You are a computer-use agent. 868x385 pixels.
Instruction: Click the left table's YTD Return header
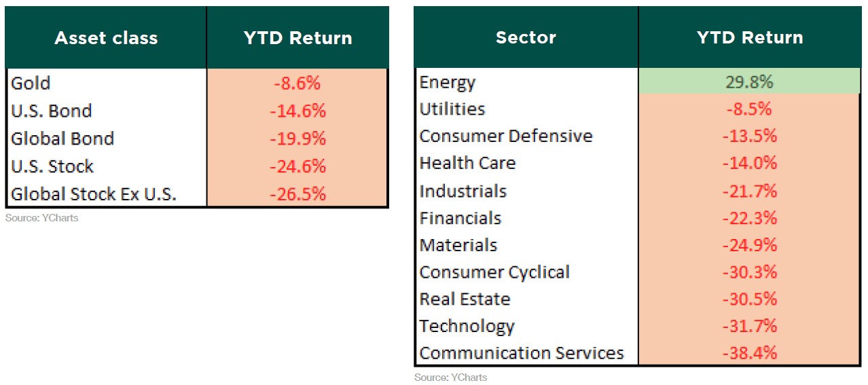point(297,38)
